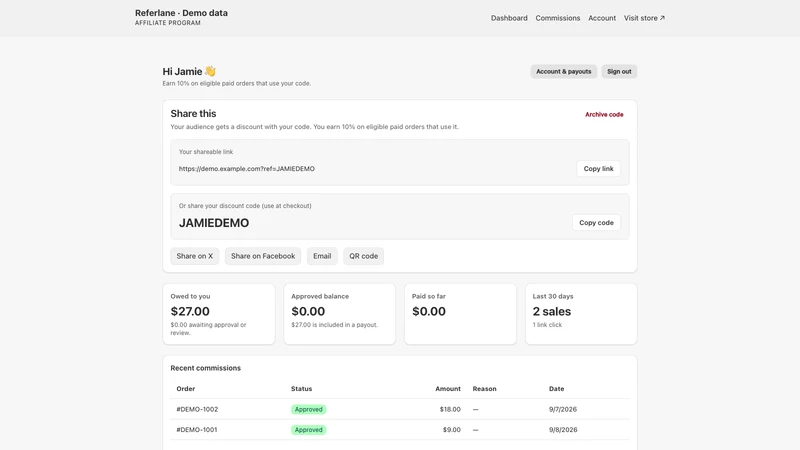The image size is (800, 450).
Task: Open the Dashboard nav item
Action: pos(509,18)
